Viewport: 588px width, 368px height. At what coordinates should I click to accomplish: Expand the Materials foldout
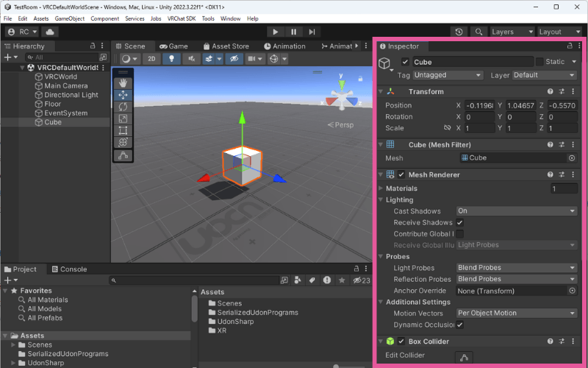tap(381, 188)
